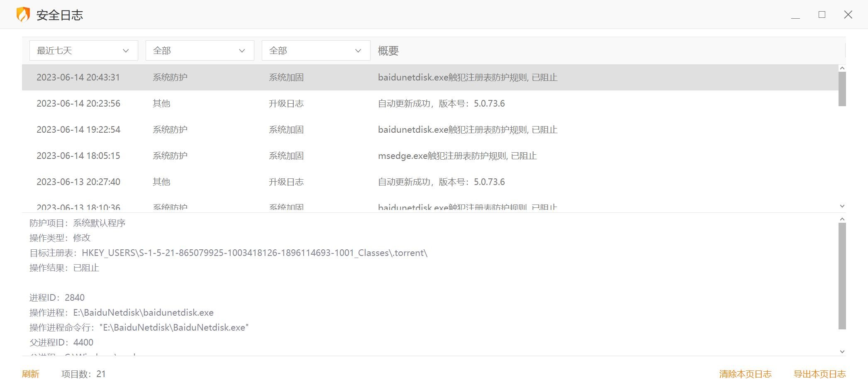Minimize the 安全日志 window
This screenshot has width=868, height=392.
tap(795, 15)
